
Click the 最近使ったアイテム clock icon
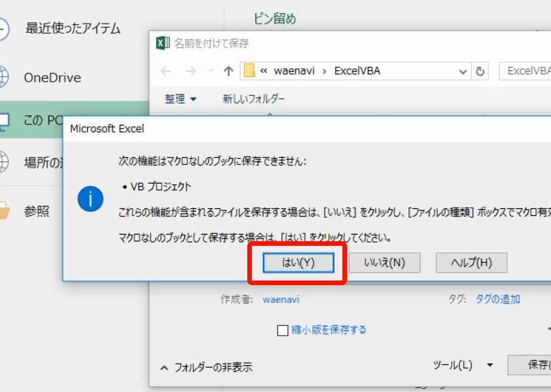4,28
